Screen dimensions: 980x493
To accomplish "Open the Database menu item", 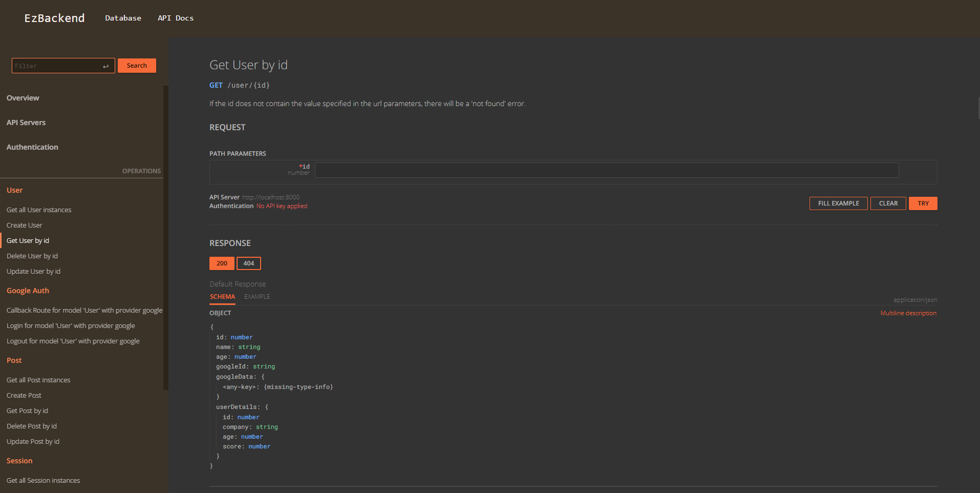I will pyautogui.click(x=123, y=18).
